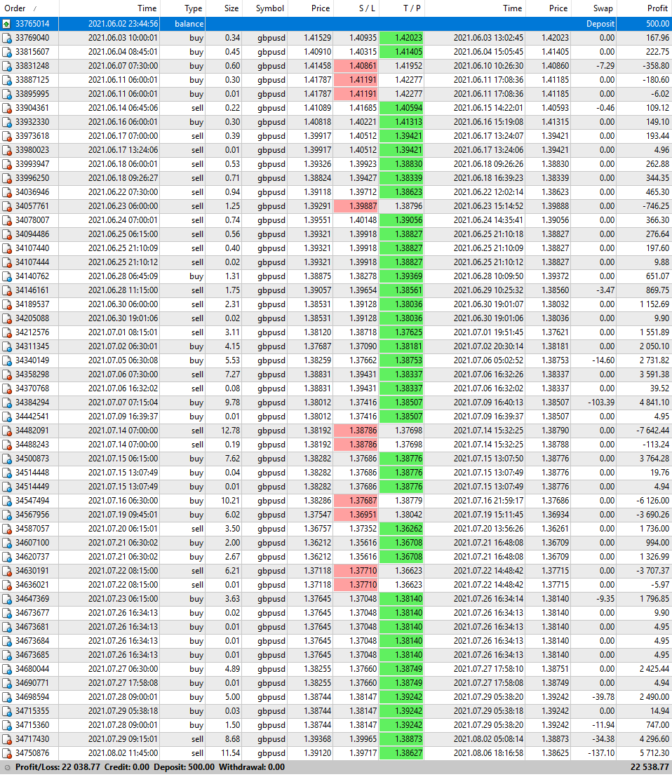
Task: Click the swap value '-137.10'
Action: coord(601,753)
